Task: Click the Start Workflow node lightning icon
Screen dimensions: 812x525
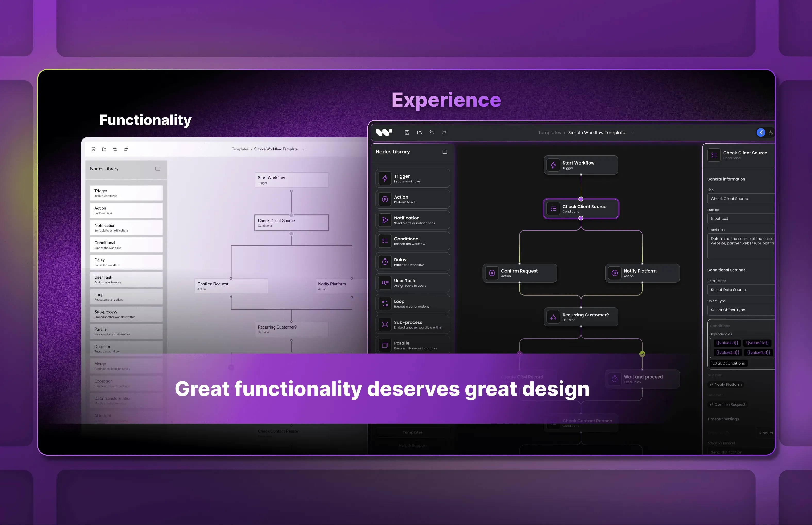Action: [553, 165]
